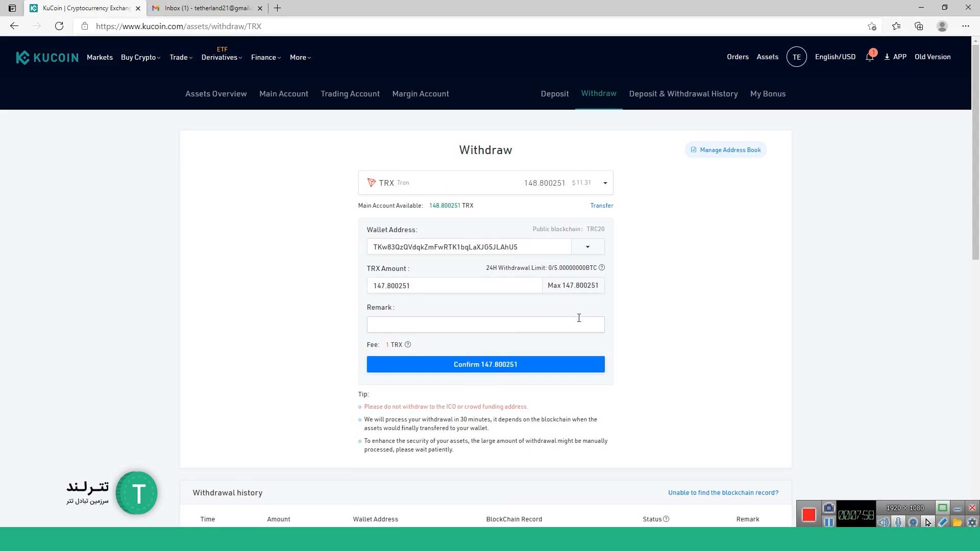
Task: Open the Markets page
Action: pyautogui.click(x=100, y=57)
